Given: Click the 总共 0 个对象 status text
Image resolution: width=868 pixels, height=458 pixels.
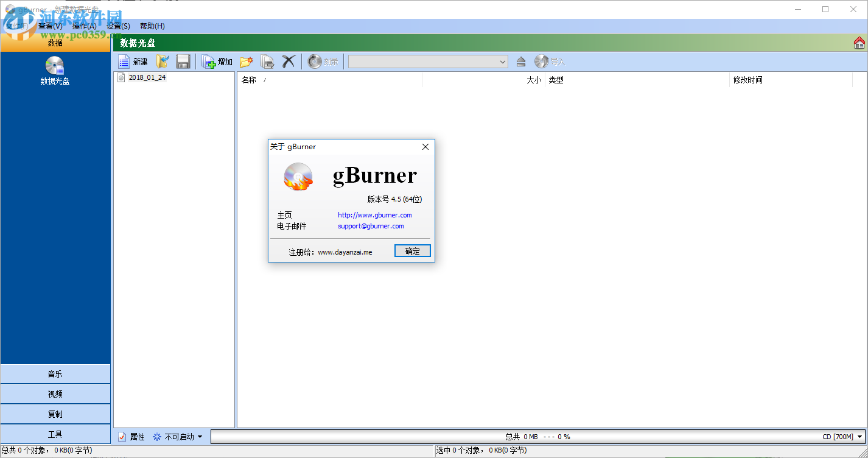Looking at the screenshot, I should pyautogui.click(x=47, y=451).
